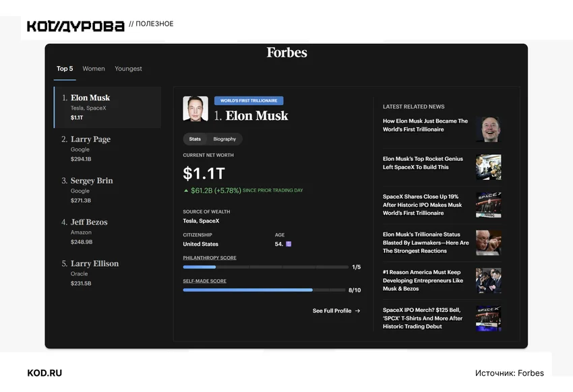573x392 pixels.
Task: Click the 1/5 philanthropy score value
Action: [x=357, y=267]
